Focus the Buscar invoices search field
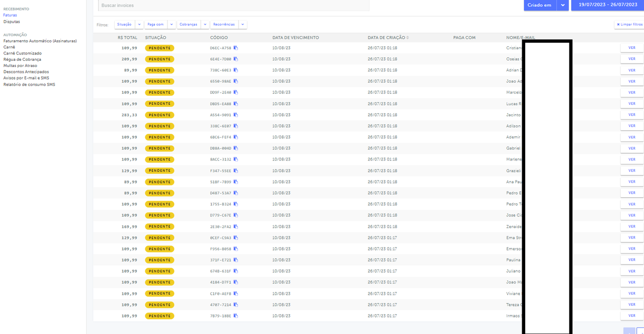 click(233, 6)
